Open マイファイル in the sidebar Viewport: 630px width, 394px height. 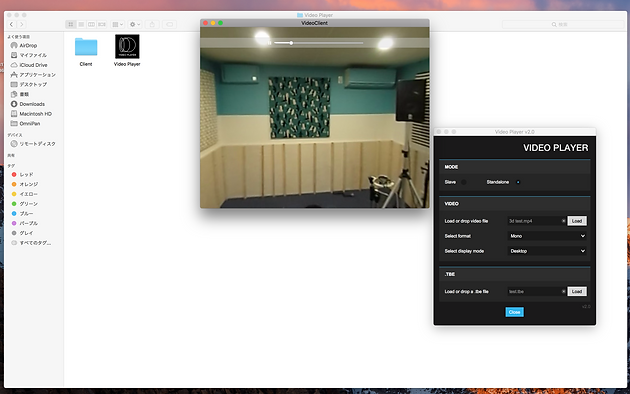[34, 55]
